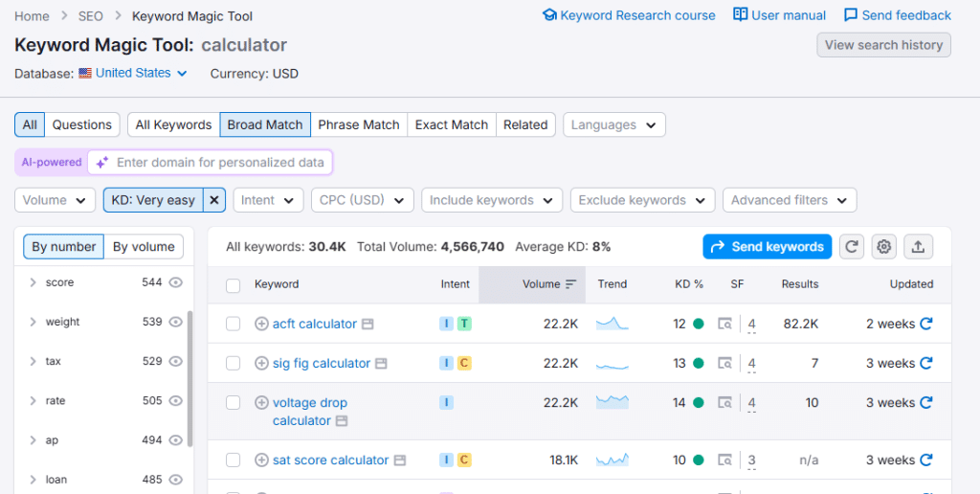Tick the select-all keywords checkbox

point(234,285)
